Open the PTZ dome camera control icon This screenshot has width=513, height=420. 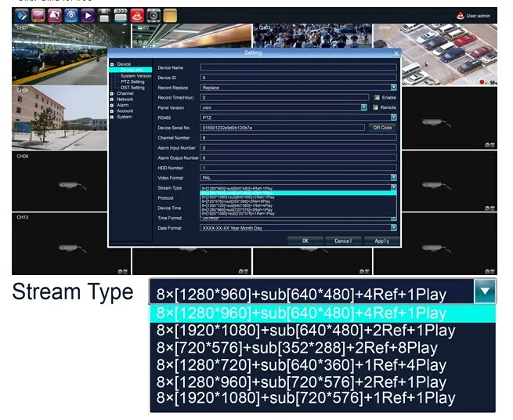[55, 16]
